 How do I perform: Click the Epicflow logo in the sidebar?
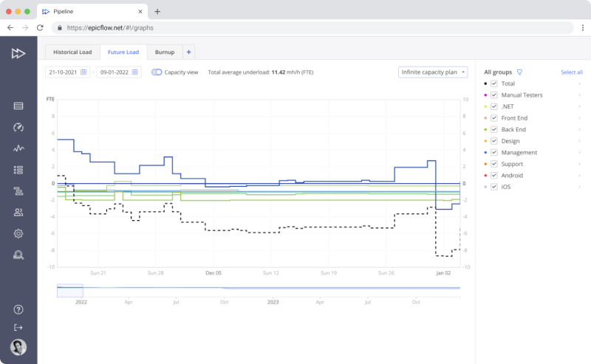click(18, 52)
